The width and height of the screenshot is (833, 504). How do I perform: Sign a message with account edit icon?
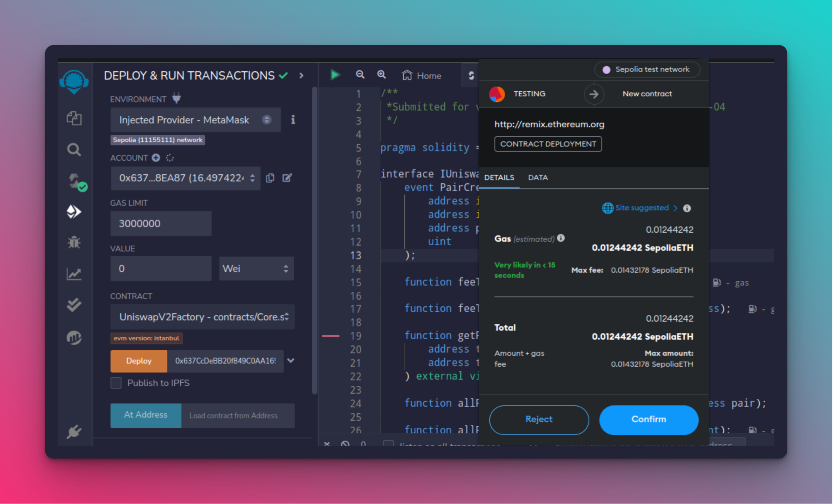(287, 178)
